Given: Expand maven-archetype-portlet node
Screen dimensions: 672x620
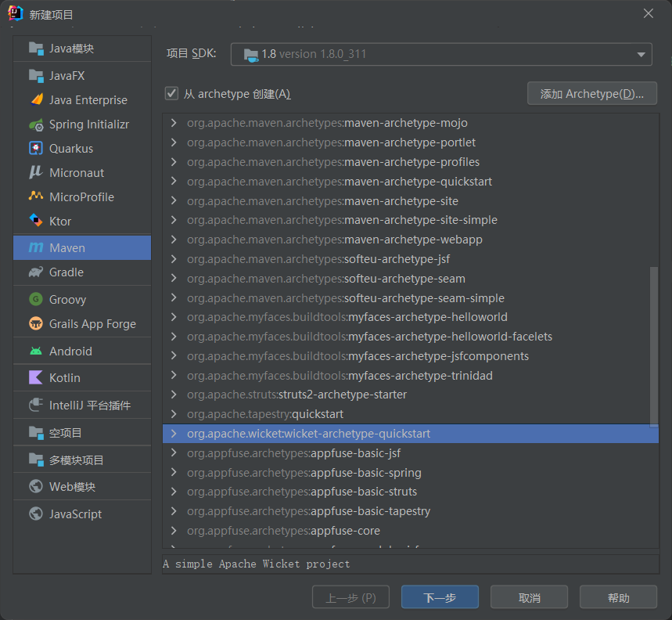Looking at the screenshot, I should pyautogui.click(x=174, y=142).
